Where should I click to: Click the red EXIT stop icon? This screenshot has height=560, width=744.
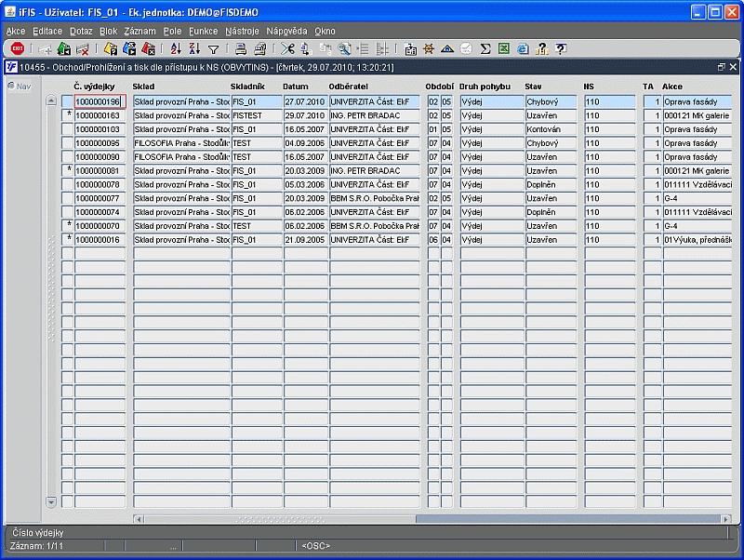tap(18, 48)
